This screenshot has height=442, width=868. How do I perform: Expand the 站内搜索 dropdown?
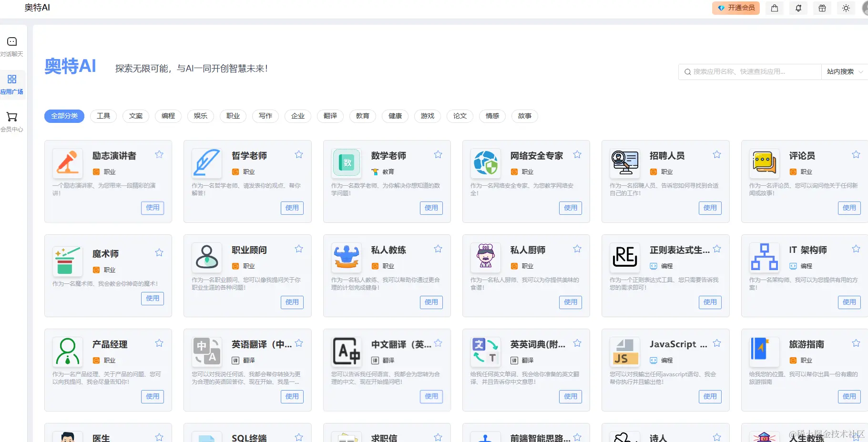(844, 72)
